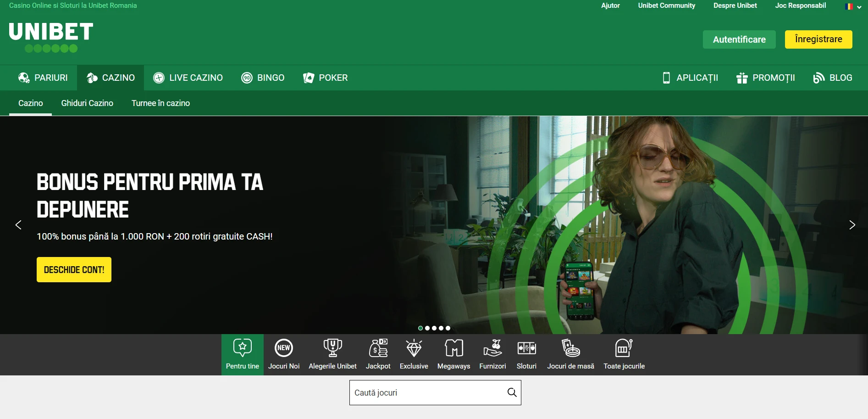Open the Jackpot category
This screenshot has height=419, width=868.
point(378,355)
